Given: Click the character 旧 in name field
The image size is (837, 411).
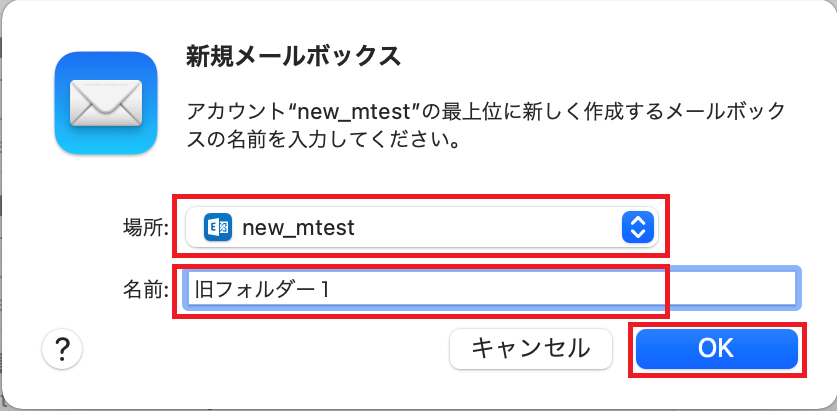Looking at the screenshot, I should 204,289.
